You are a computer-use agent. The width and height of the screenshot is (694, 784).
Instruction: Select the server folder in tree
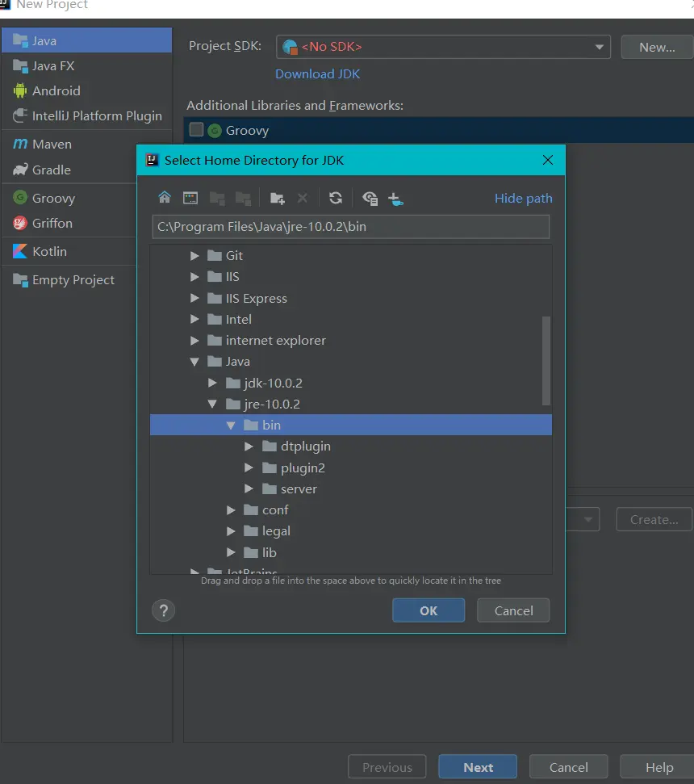[351, 488]
